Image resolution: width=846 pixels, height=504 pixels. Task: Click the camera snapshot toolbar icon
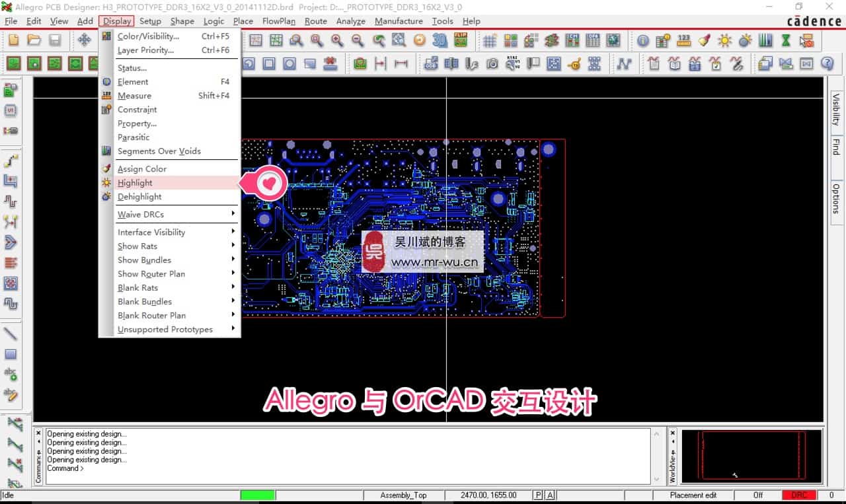coord(492,63)
